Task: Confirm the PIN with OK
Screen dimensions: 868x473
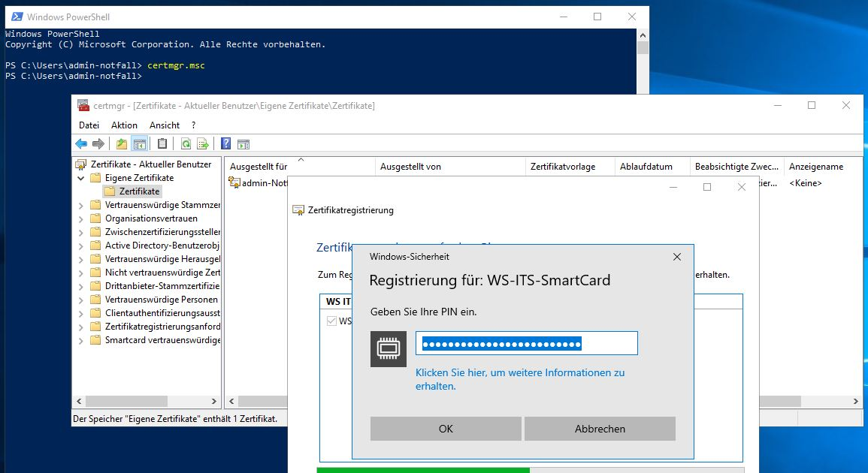Action: 446,429
